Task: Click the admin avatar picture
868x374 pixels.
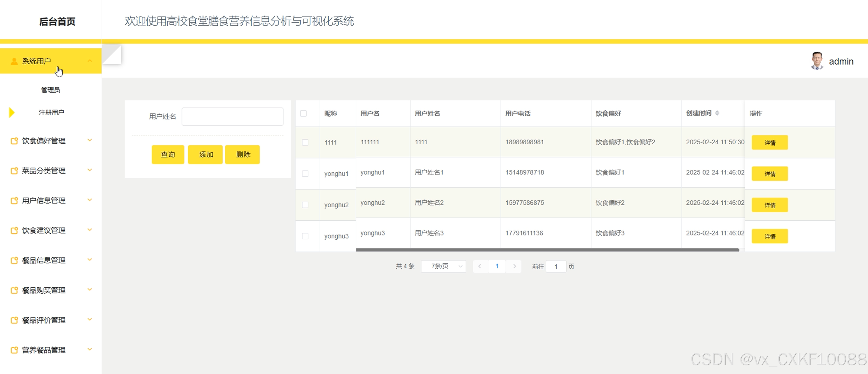Action: click(817, 61)
